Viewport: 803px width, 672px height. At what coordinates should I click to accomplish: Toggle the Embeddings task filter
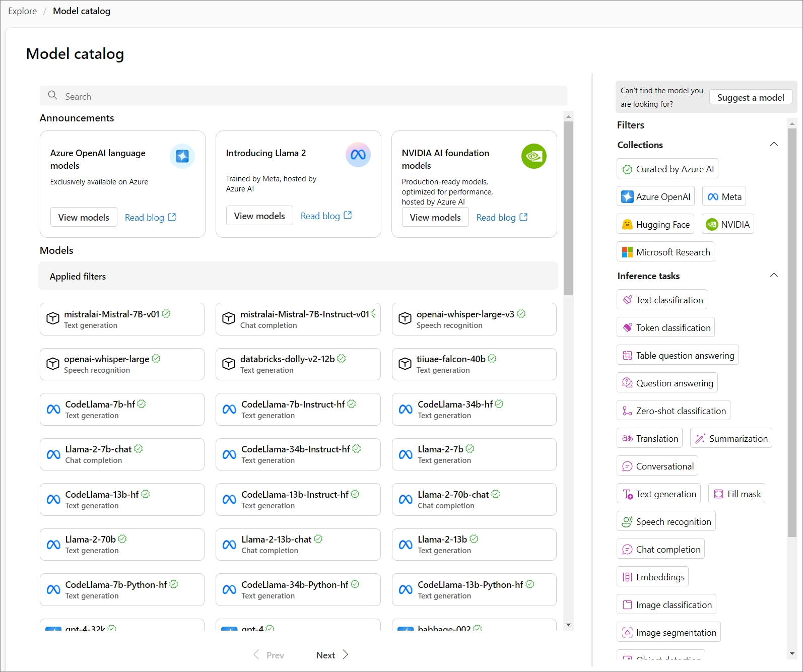(652, 577)
